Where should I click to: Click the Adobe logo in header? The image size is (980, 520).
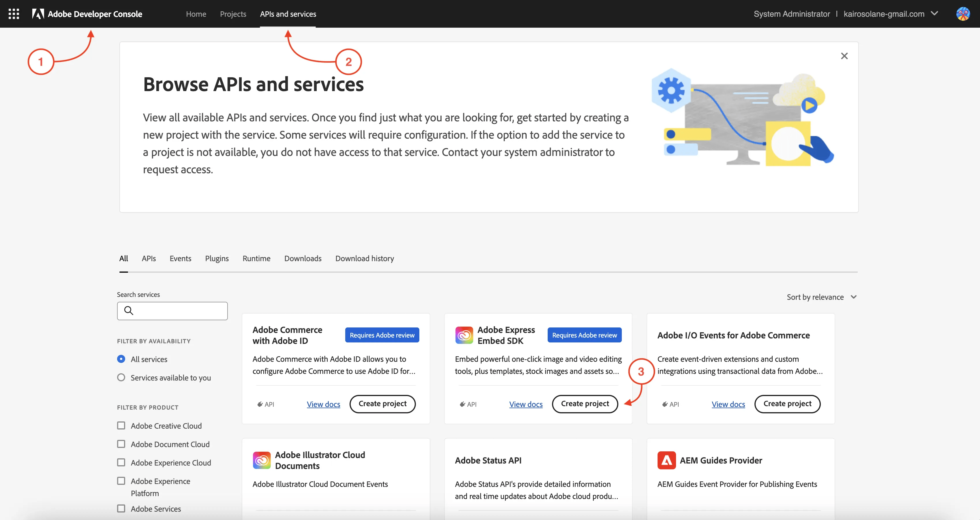38,14
